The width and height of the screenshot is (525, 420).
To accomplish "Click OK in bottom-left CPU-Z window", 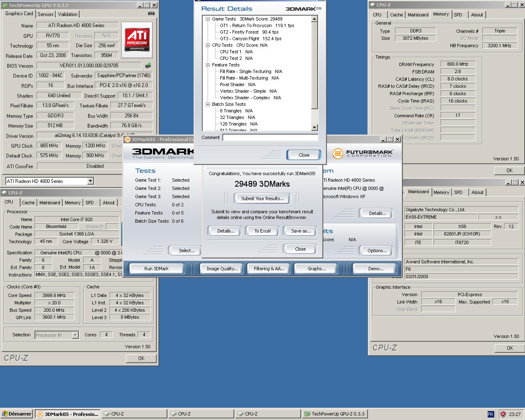I will 141,358.
